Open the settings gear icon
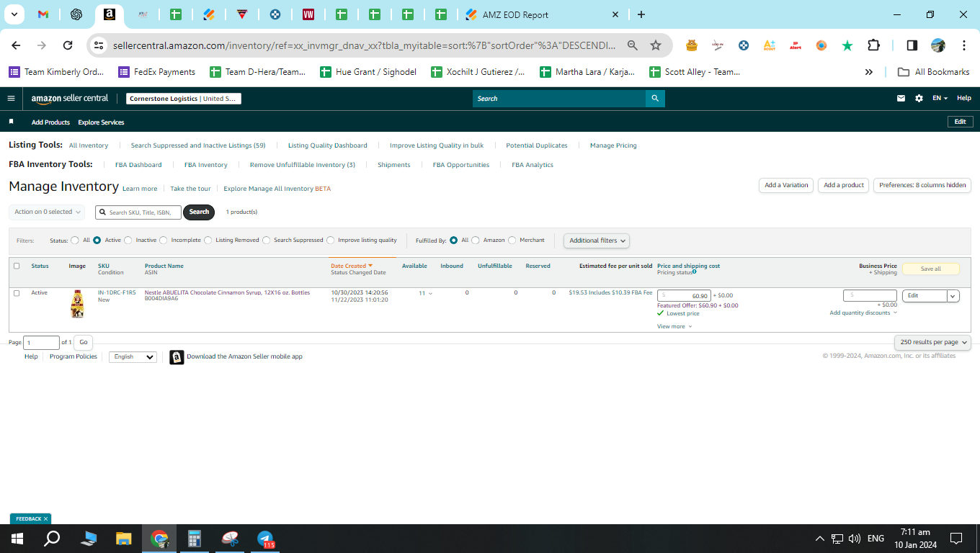 (x=919, y=99)
